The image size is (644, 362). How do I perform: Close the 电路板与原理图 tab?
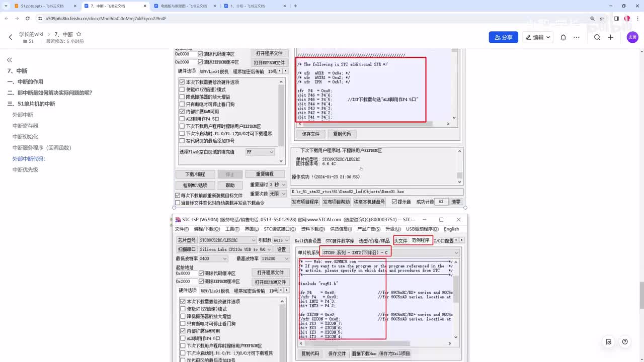coord(215,6)
